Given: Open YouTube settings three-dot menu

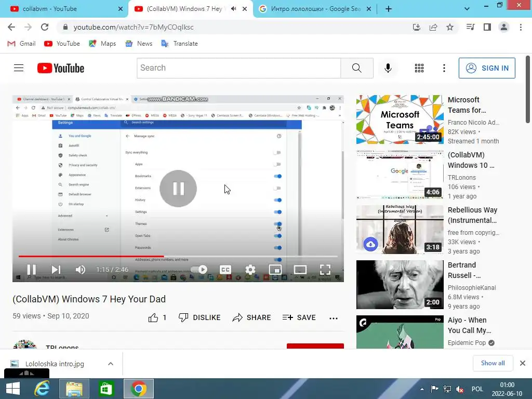Looking at the screenshot, I should 444,68.
